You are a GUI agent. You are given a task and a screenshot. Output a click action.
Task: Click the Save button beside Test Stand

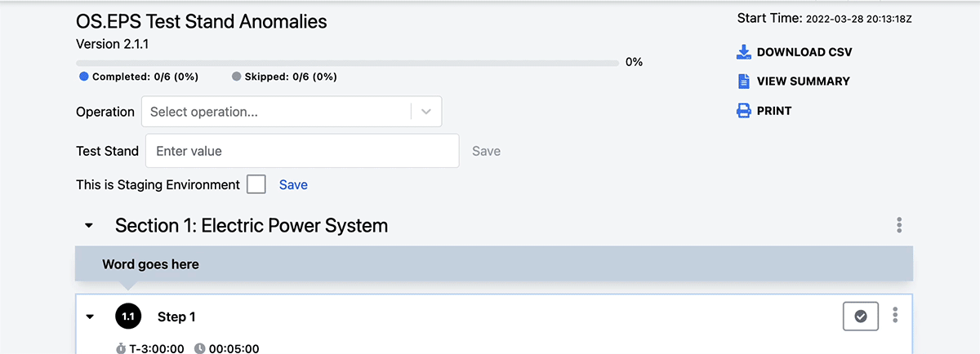[487, 151]
